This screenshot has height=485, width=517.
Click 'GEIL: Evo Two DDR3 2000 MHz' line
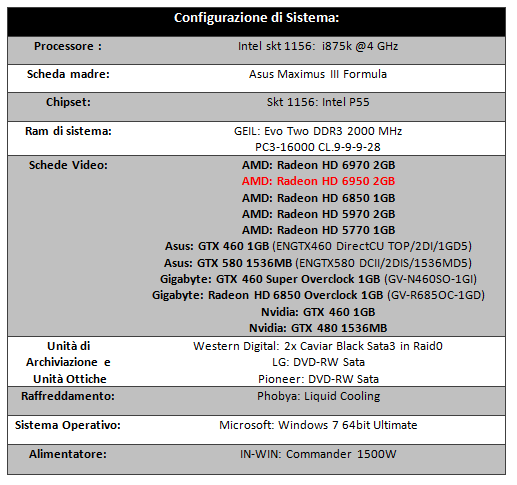(x=318, y=131)
